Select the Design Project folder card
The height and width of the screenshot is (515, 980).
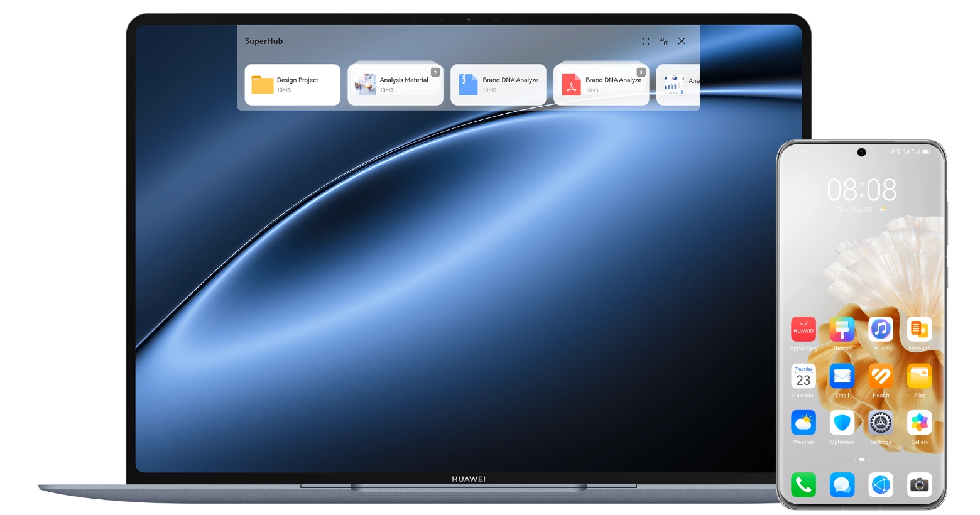tap(292, 85)
